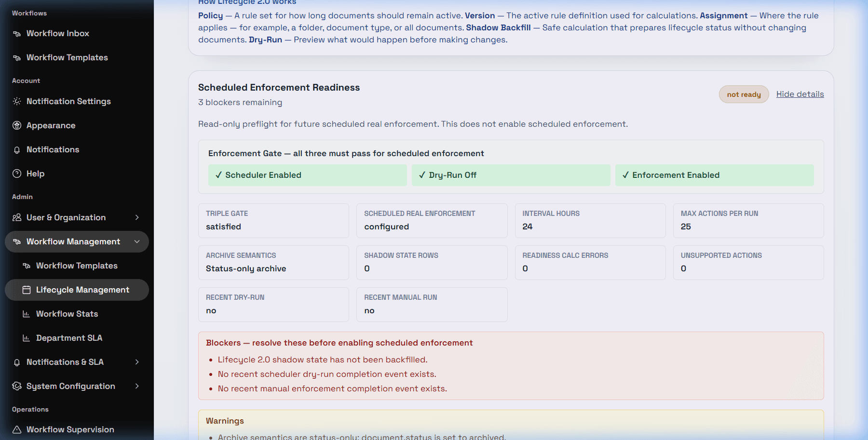
Task: Click the Scheduled Real Enforcement configured card
Action: tap(432, 221)
